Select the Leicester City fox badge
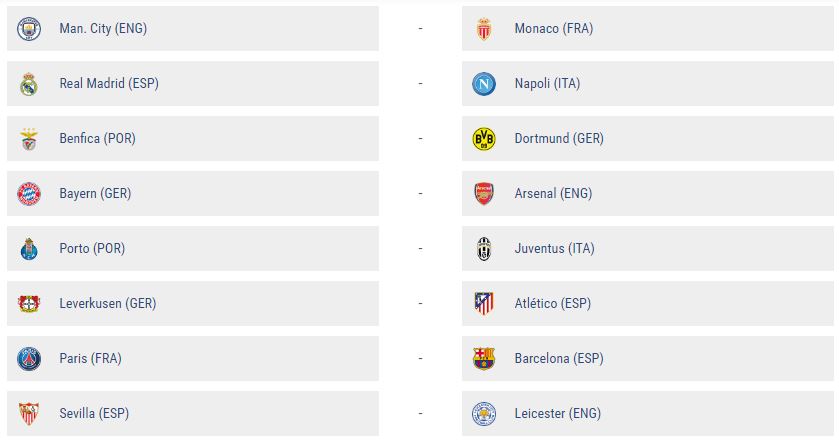Viewport: 839px width, 441px height. (484, 414)
